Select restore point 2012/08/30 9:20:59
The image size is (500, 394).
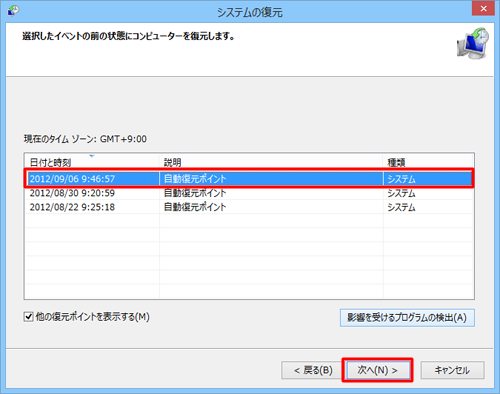(249, 193)
